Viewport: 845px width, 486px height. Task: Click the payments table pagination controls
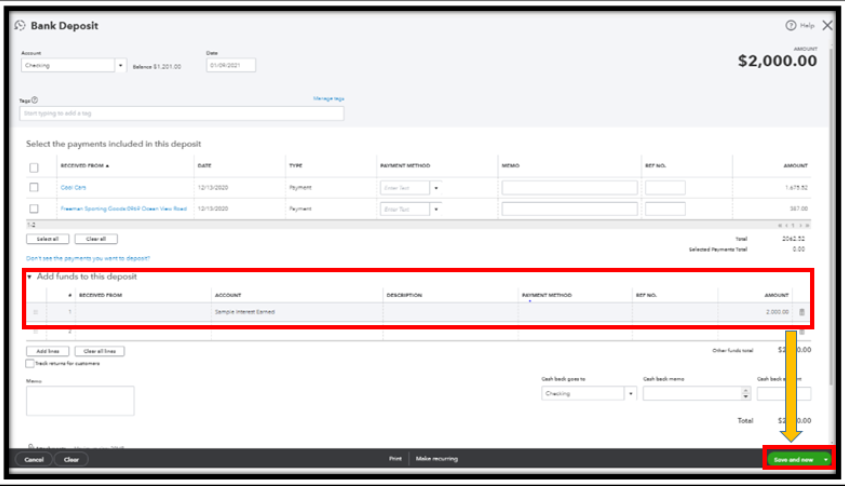(x=794, y=225)
